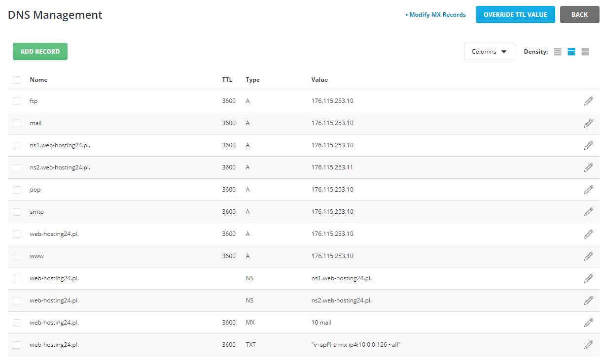Open the Modify MX Records link
The width and height of the screenshot is (603, 364).
[x=437, y=15]
